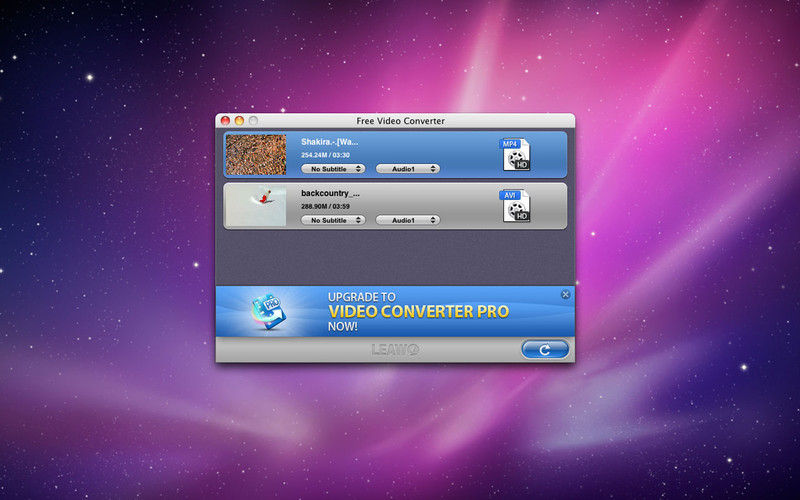The image size is (800, 500).
Task: Click the VIDEO CONVERTER PRO upgrade text
Action: pyautogui.click(x=418, y=312)
